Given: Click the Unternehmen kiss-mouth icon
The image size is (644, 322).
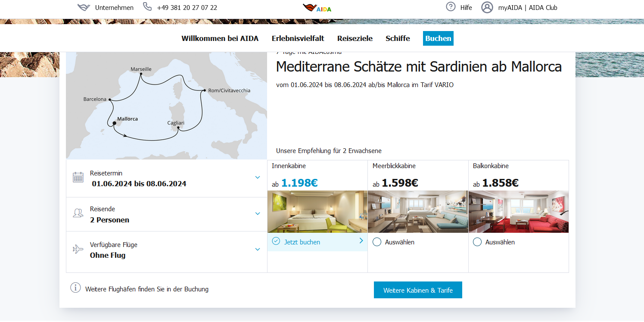Looking at the screenshot, I should click(x=84, y=7).
